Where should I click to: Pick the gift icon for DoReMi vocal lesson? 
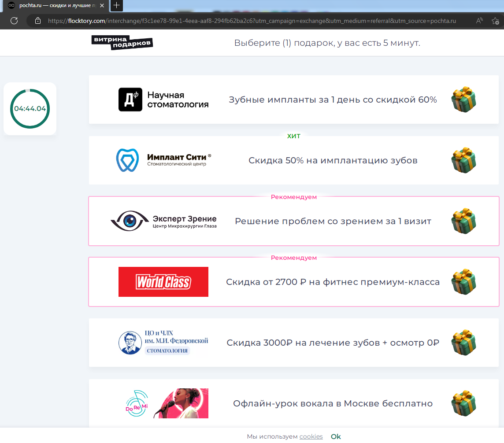463,403
